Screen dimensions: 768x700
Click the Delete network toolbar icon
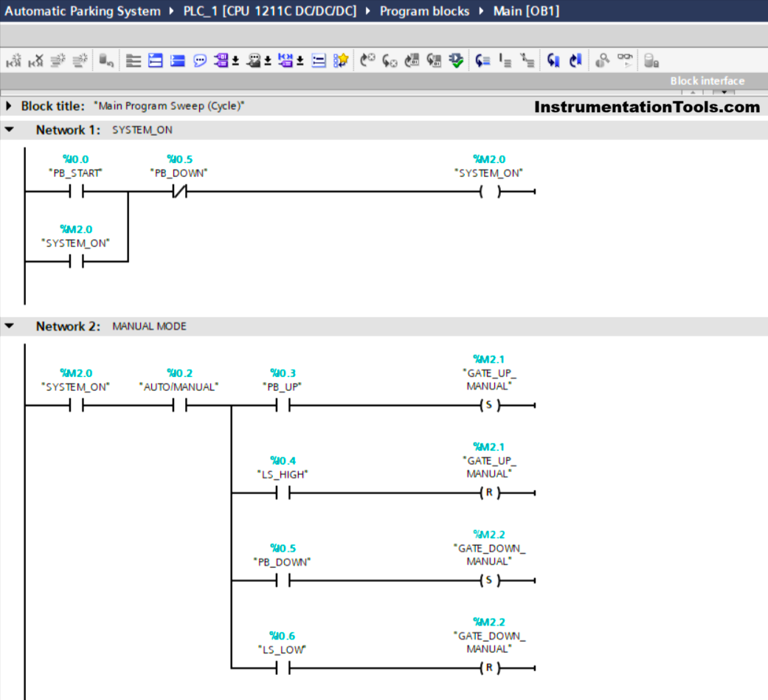(35, 60)
